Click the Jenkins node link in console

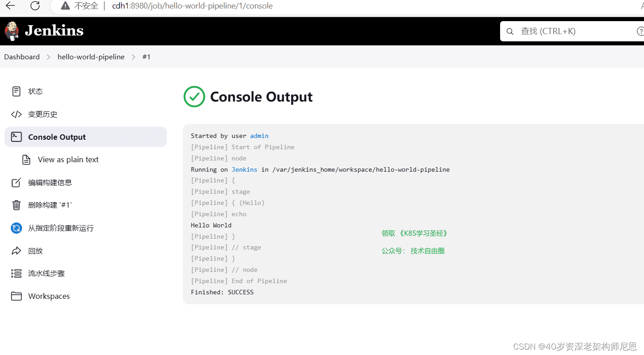click(245, 169)
